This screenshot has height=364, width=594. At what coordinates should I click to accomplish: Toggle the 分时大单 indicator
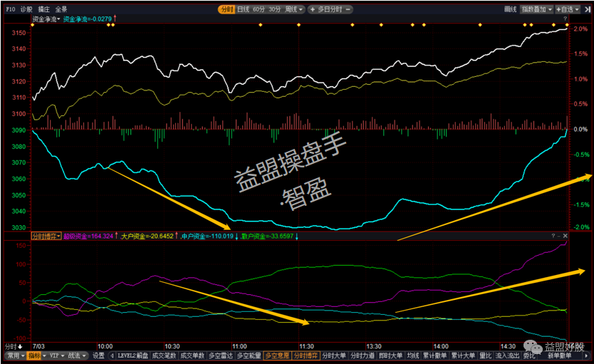333,355
